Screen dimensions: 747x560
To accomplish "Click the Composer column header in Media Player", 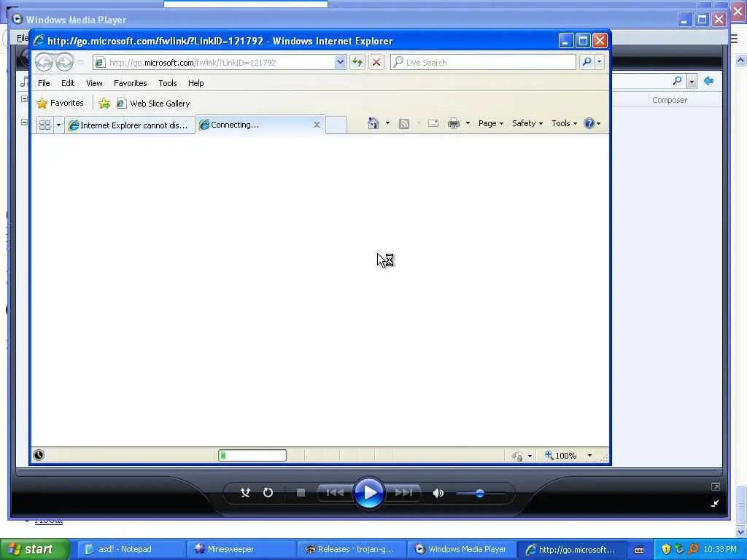I will [x=670, y=100].
